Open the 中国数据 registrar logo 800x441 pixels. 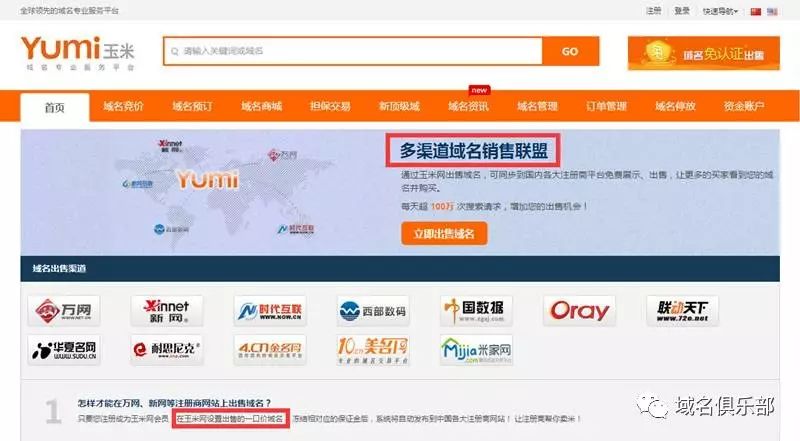pyautogui.click(x=476, y=310)
